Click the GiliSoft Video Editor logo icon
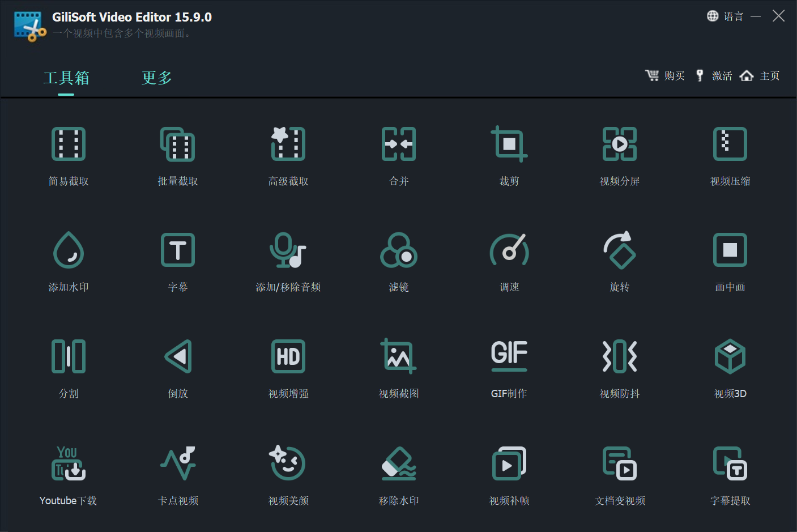Viewport: 797px width, 532px height. 30,26
